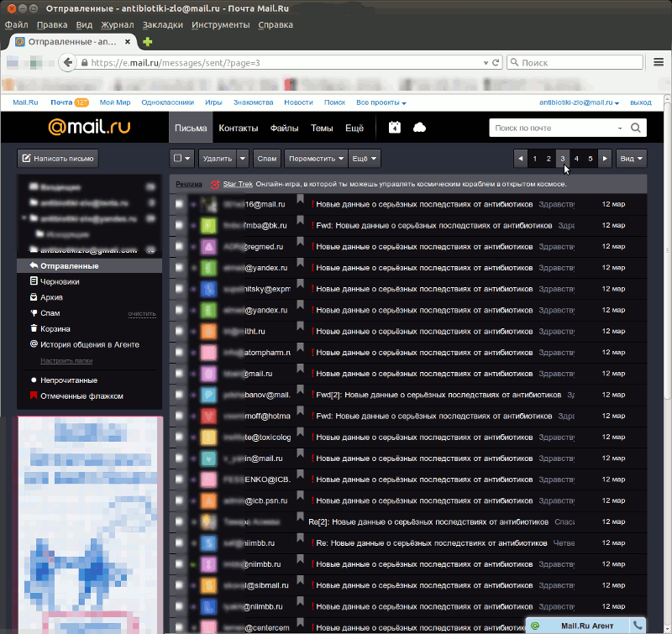Switch to the Контакты tab

[x=239, y=128]
